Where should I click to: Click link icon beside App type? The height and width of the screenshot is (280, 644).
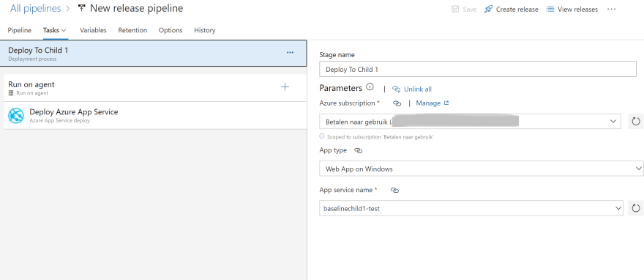pyautogui.click(x=358, y=151)
